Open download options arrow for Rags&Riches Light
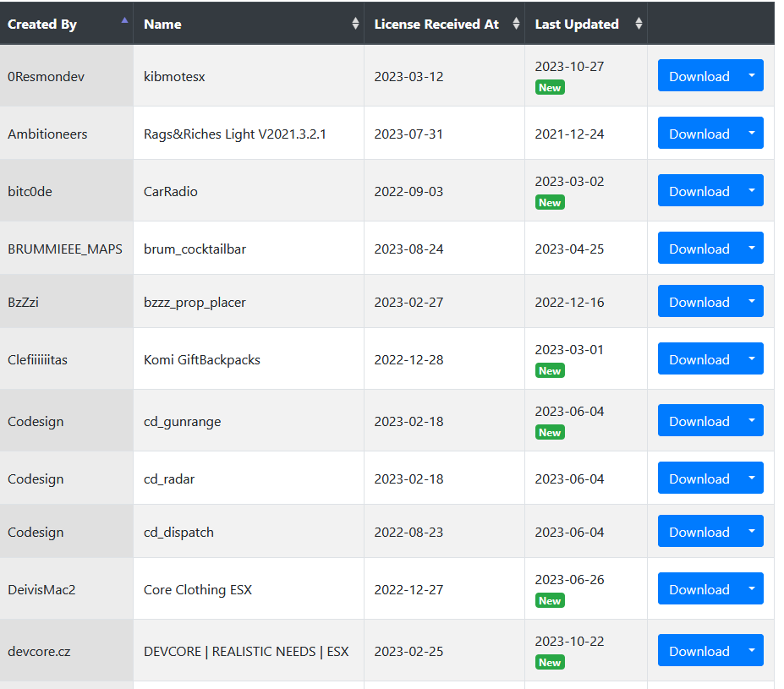The image size is (784, 689). pos(752,134)
